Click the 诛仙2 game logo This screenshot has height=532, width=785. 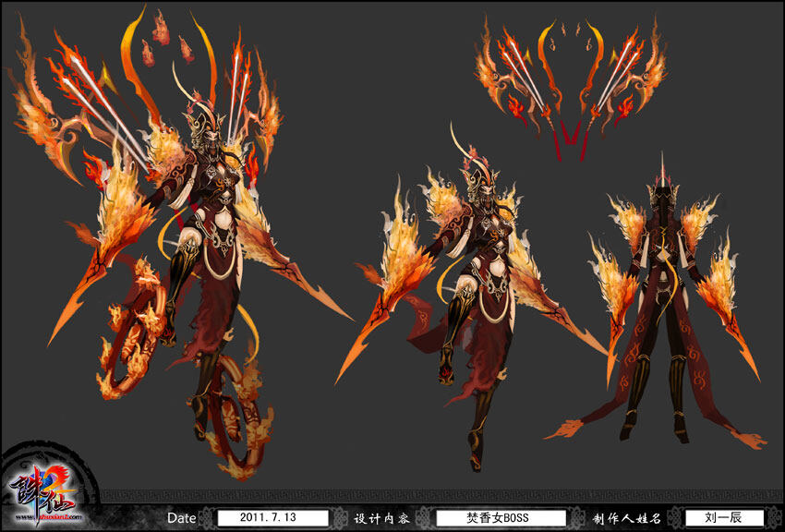pyautogui.click(x=46, y=493)
